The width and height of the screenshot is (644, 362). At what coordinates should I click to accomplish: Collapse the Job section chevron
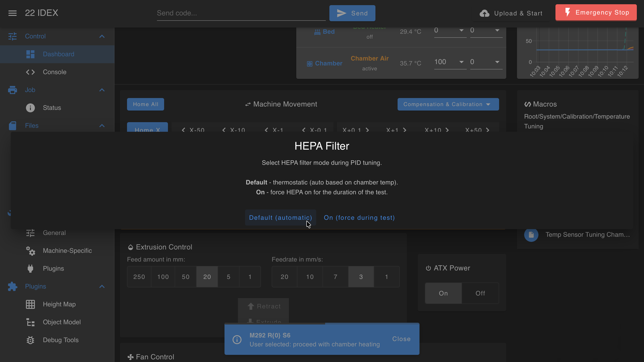coord(102,90)
